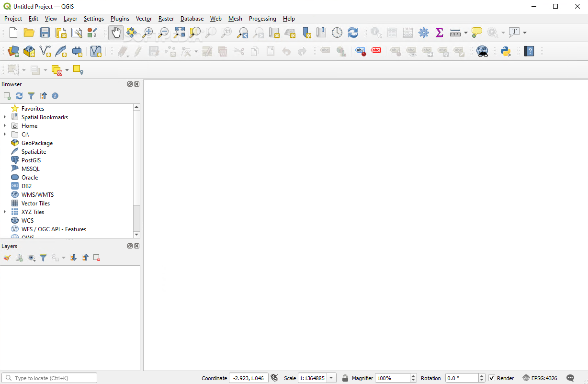Open project using the yellow folder icon
588x384 pixels.
(29, 33)
